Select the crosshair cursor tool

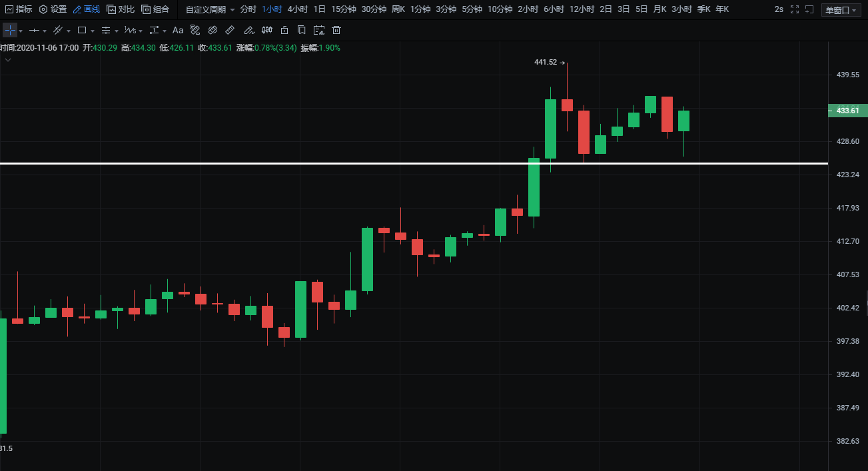click(x=10, y=31)
